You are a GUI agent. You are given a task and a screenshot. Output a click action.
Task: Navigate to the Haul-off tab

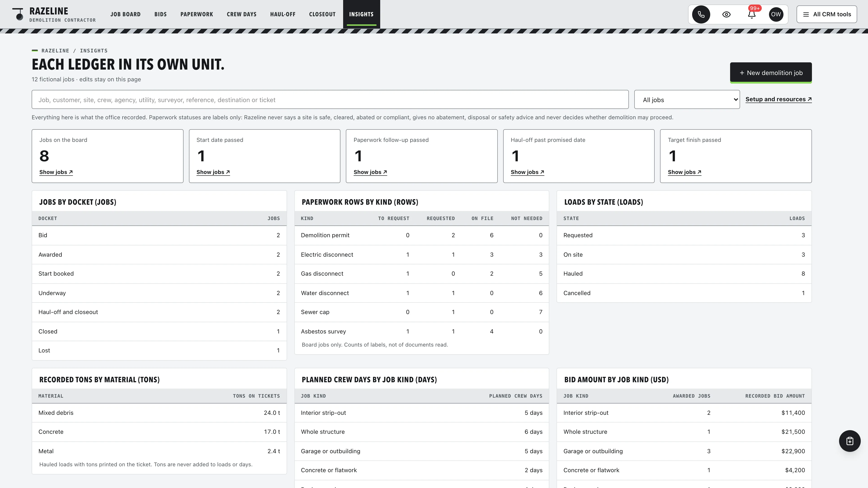pos(282,14)
